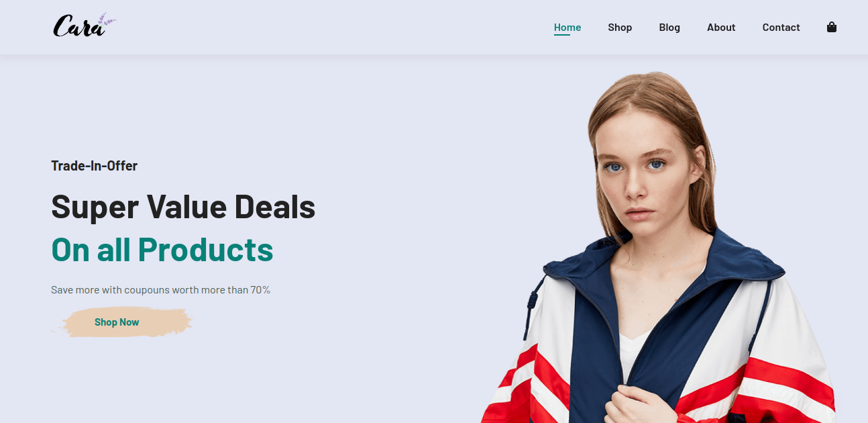Click the Shop Now button

(117, 322)
